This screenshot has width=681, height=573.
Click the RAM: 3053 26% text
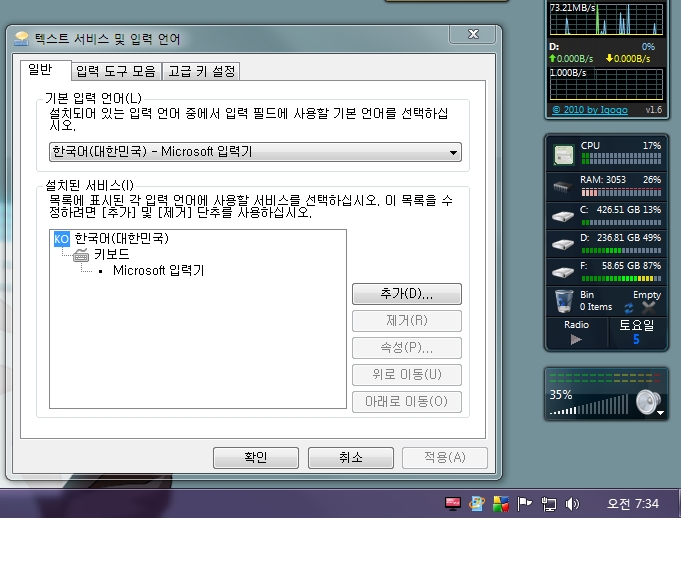click(621, 180)
